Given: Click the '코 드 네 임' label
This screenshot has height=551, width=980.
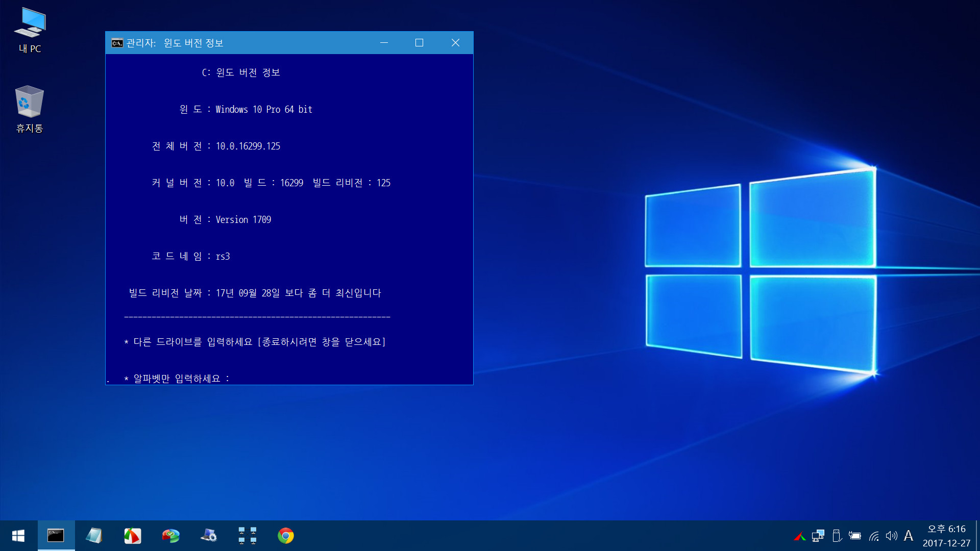Looking at the screenshot, I should (177, 256).
